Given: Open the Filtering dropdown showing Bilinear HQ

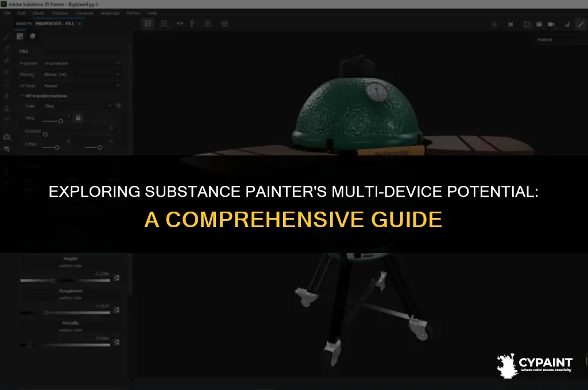Looking at the screenshot, I should (82, 75).
